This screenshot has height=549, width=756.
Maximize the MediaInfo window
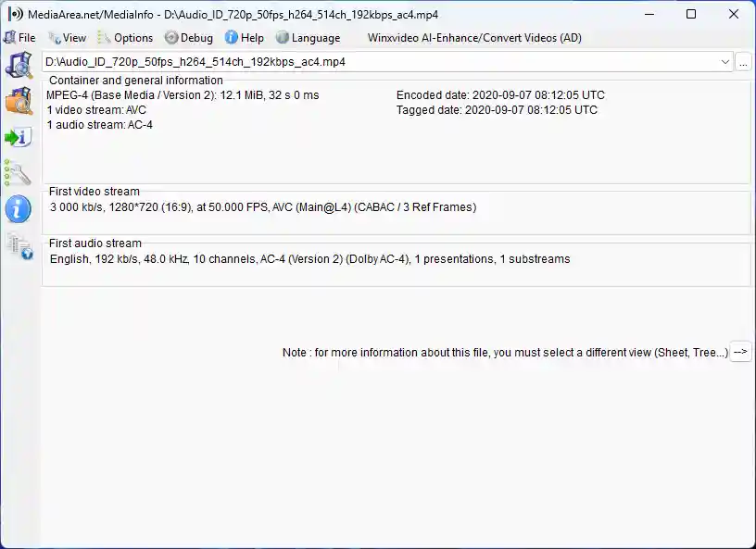(x=691, y=14)
